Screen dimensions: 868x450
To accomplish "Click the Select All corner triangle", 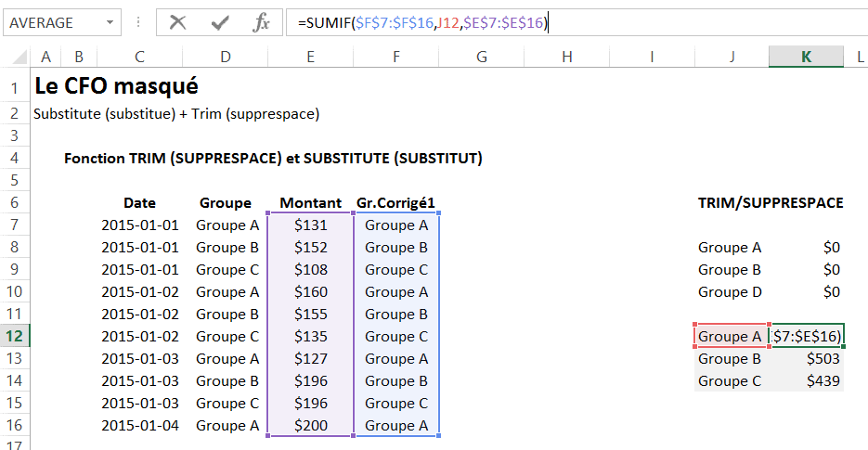I will click(20, 58).
